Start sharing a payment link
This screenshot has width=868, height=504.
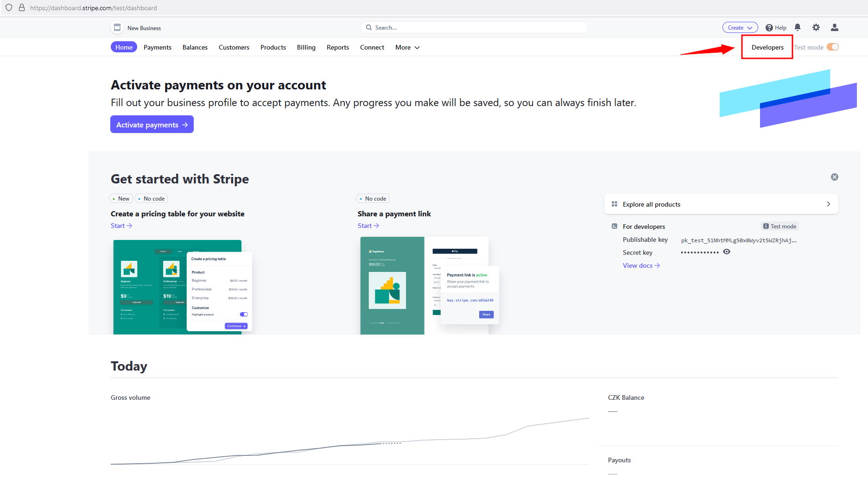368,226
